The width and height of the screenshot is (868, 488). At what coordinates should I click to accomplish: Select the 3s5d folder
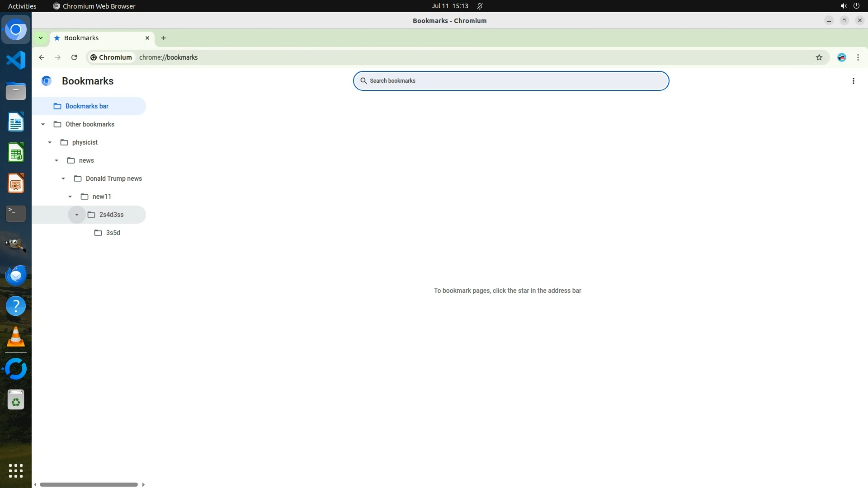point(113,233)
